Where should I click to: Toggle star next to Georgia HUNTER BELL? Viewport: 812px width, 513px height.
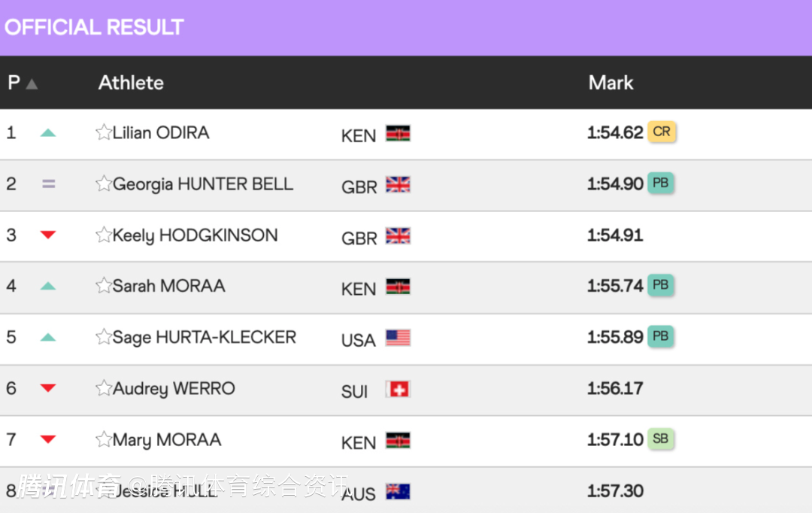tap(104, 184)
